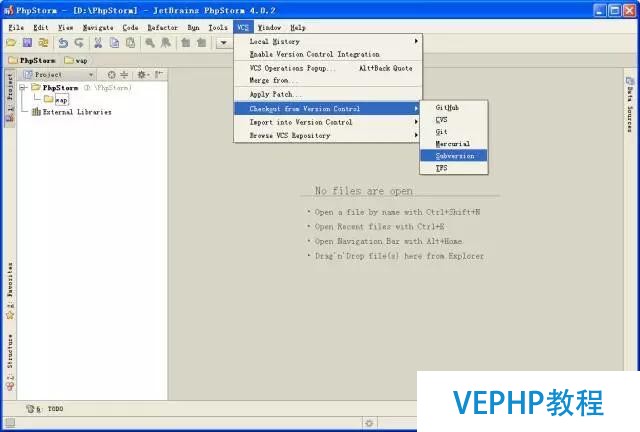Choose Mercurial in checkout submenu
Image resolution: width=640 pixels, height=432 pixels.
tap(454, 144)
